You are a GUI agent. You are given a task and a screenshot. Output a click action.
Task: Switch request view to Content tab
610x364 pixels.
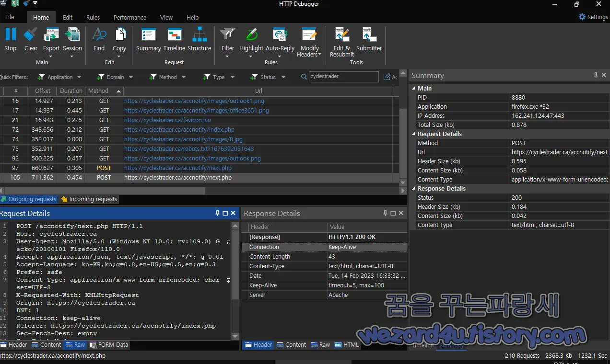[46, 344]
